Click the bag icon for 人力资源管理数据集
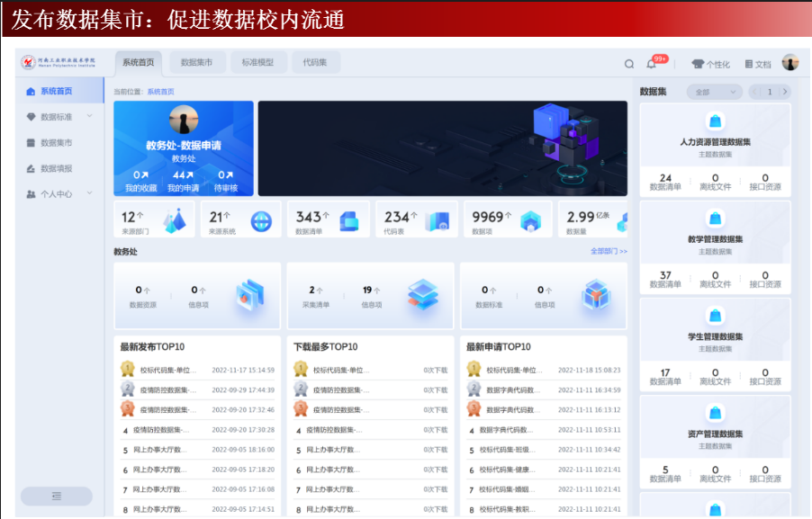The image size is (812, 519). [716, 121]
